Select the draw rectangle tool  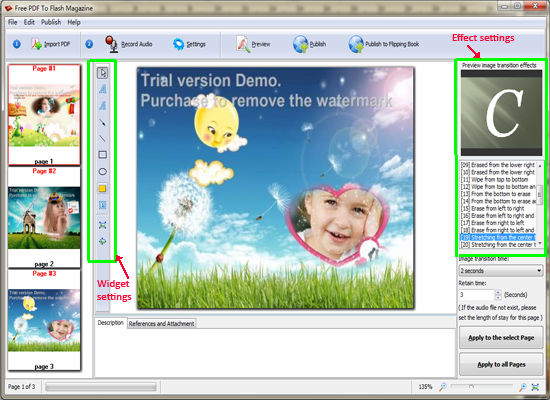(102, 155)
